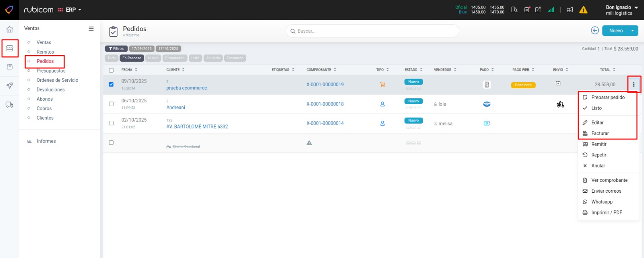
Task: Open three-dot actions menu for first order
Action: click(x=634, y=85)
